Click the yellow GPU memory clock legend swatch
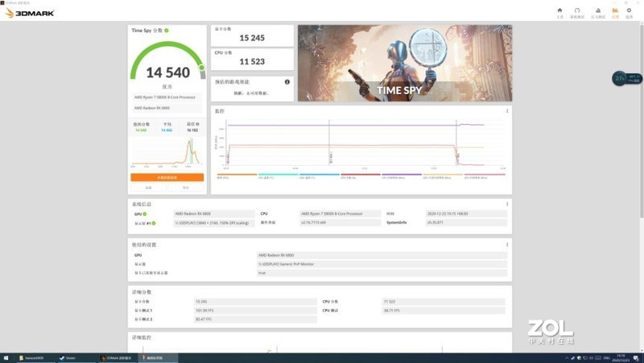 click(x=444, y=175)
